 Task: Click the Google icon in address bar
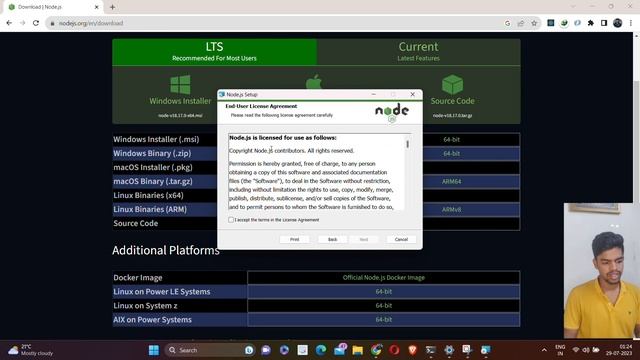point(507,23)
